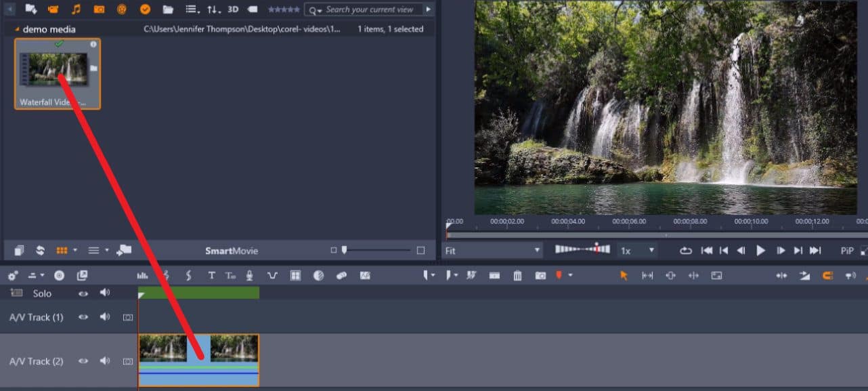Click the PiP button

pyautogui.click(x=847, y=250)
